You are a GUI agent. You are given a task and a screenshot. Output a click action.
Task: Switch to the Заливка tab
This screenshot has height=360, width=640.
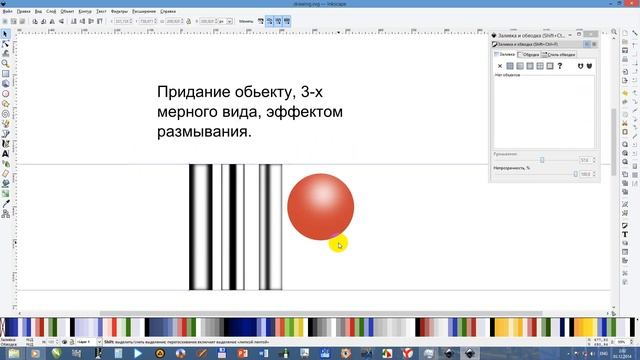click(504, 54)
